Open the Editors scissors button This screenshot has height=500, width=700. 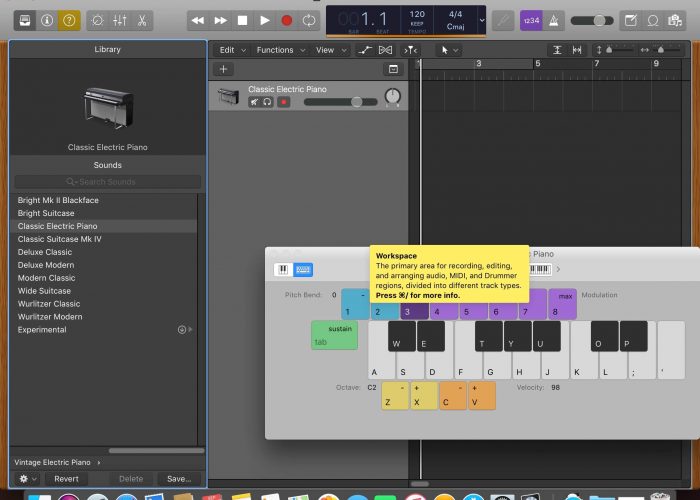coord(142,21)
